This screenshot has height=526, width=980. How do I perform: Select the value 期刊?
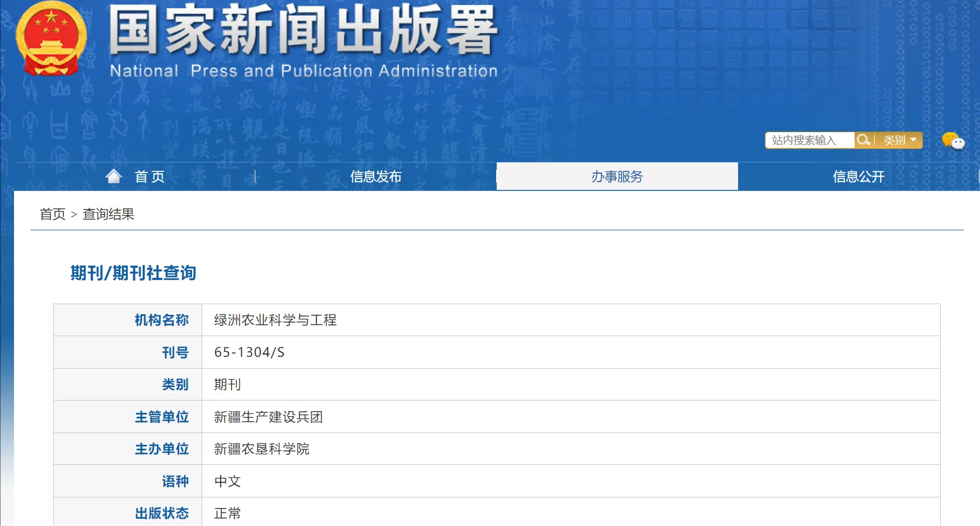tap(227, 384)
